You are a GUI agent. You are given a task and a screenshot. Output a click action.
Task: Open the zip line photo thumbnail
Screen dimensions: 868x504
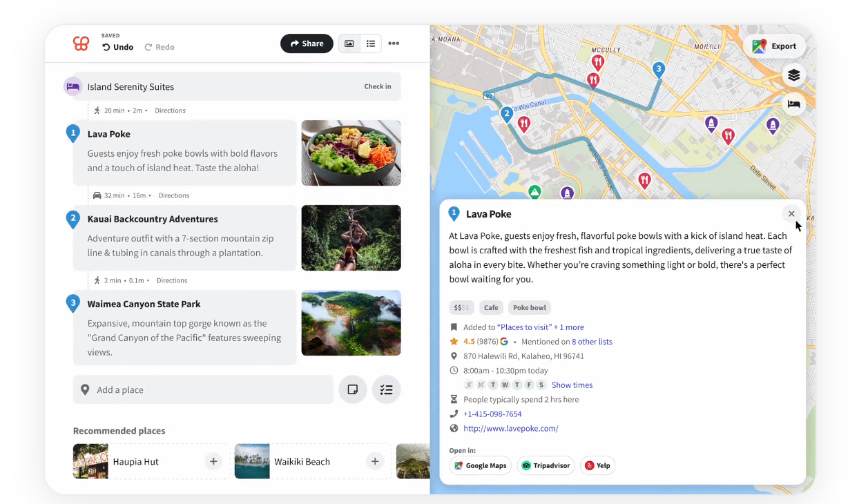351,238
